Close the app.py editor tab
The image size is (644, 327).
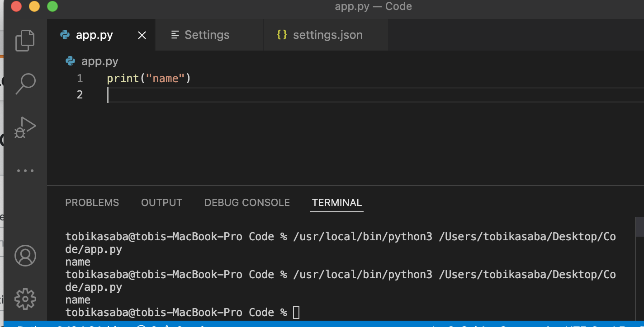(142, 35)
